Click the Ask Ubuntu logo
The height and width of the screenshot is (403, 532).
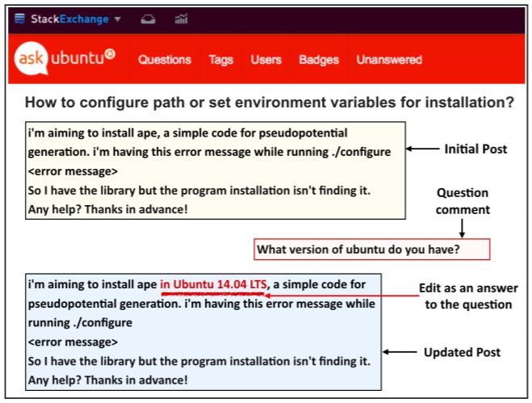coord(65,57)
